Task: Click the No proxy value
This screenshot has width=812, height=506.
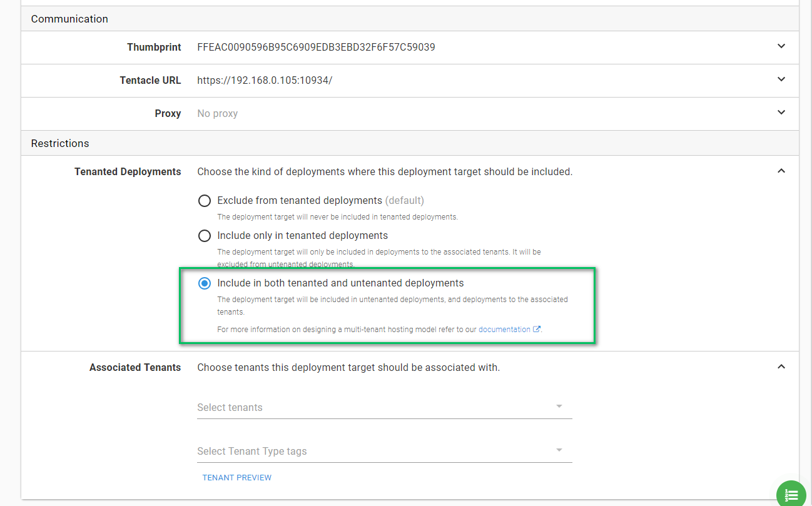Action: (x=218, y=114)
